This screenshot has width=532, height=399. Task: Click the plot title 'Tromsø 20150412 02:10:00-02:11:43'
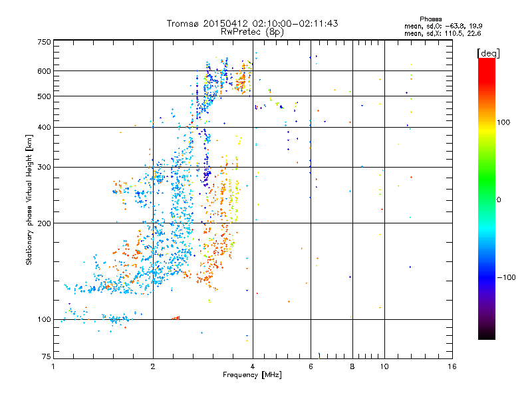tap(252, 23)
